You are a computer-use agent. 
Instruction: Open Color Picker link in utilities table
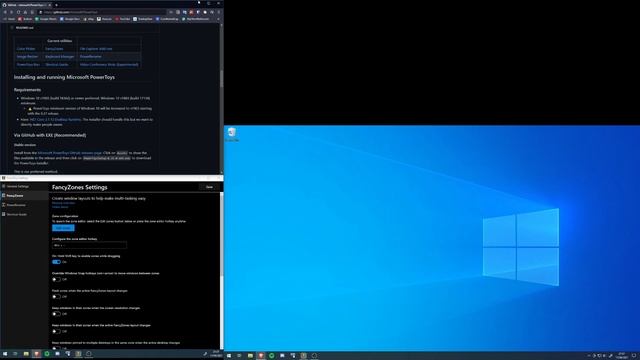[x=26, y=49]
